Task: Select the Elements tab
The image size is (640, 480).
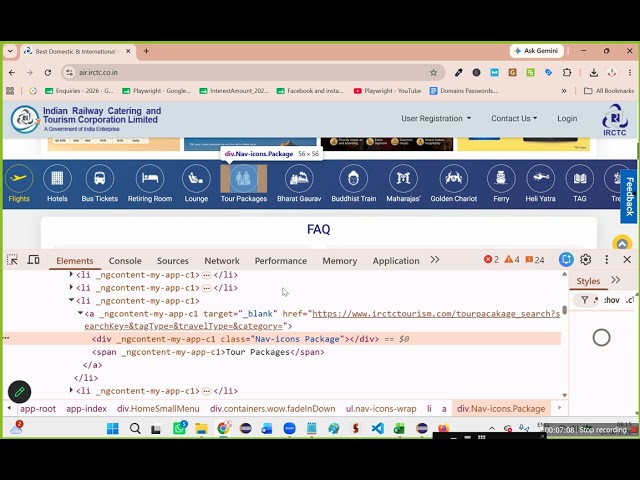Action: click(x=75, y=260)
